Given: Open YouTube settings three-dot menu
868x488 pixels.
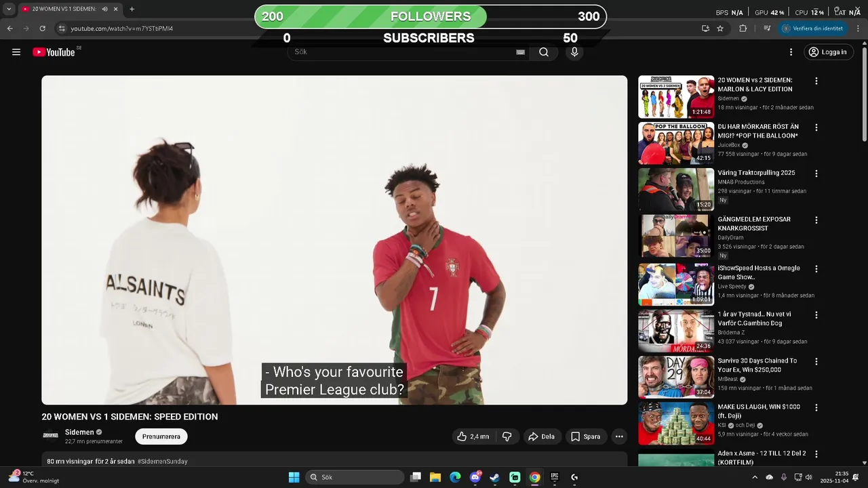Looking at the screenshot, I should click(x=791, y=52).
